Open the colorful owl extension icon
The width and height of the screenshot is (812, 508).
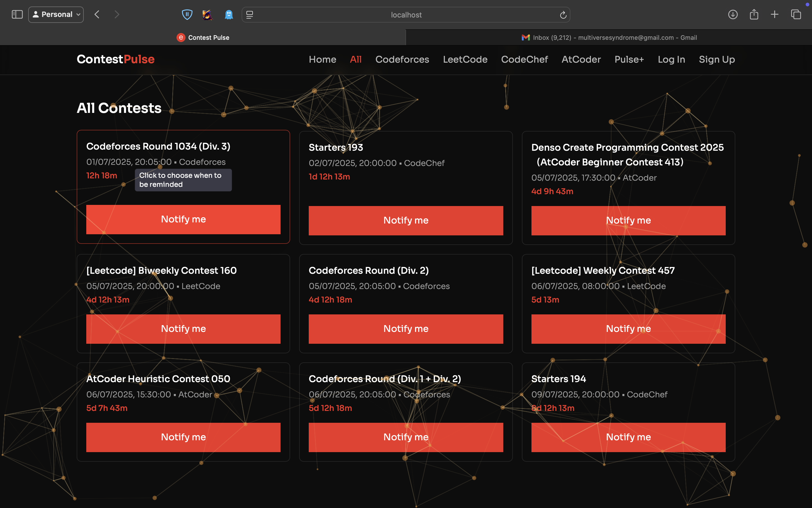(x=207, y=14)
